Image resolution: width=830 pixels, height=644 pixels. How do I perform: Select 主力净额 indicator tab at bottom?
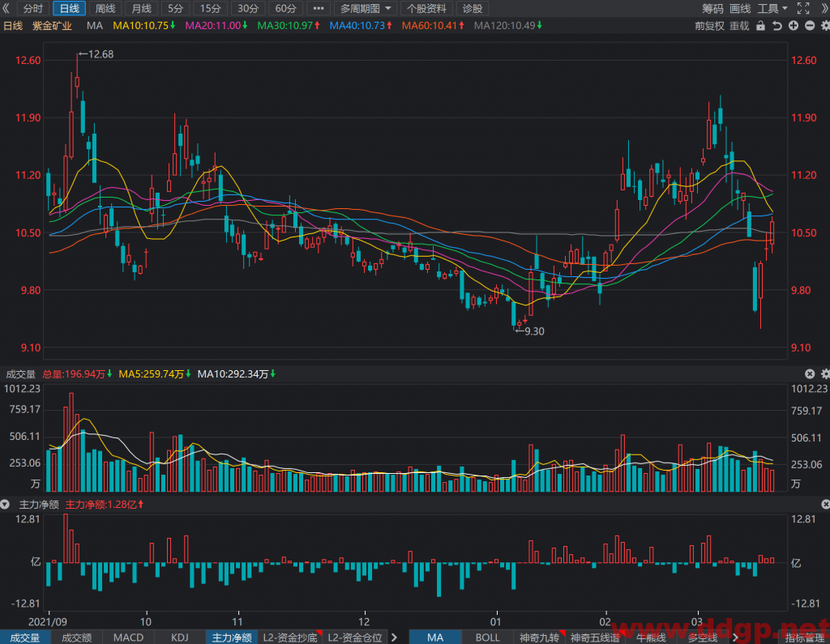pyautogui.click(x=232, y=638)
